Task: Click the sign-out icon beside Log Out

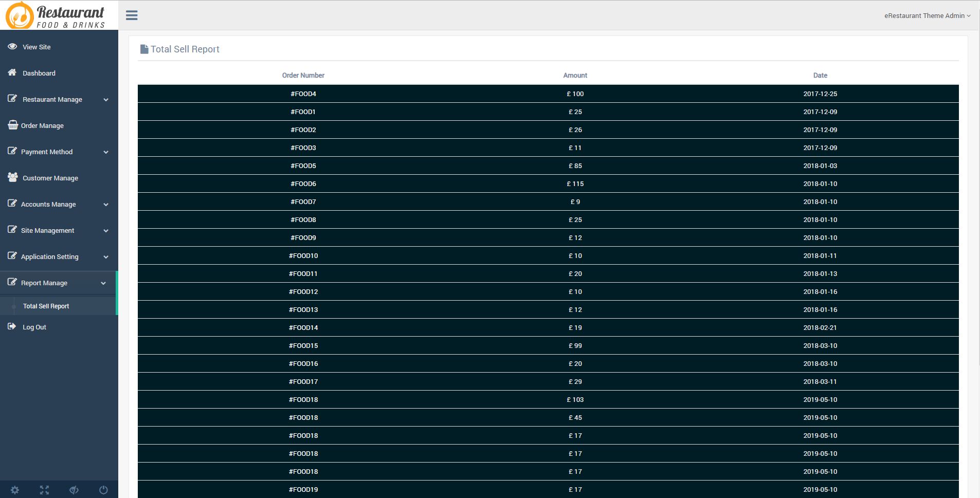Action: (x=12, y=326)
